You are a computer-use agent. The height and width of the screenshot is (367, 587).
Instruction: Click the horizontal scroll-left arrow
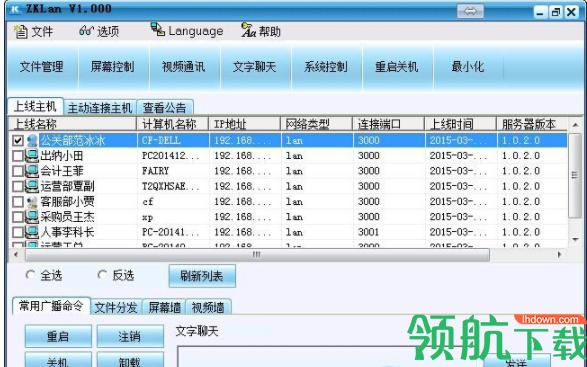tap(16, 254)
